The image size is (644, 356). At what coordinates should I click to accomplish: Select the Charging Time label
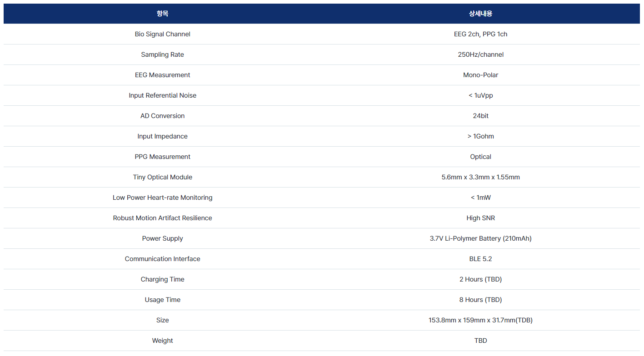pyautogui.click(x=162, y=279)
